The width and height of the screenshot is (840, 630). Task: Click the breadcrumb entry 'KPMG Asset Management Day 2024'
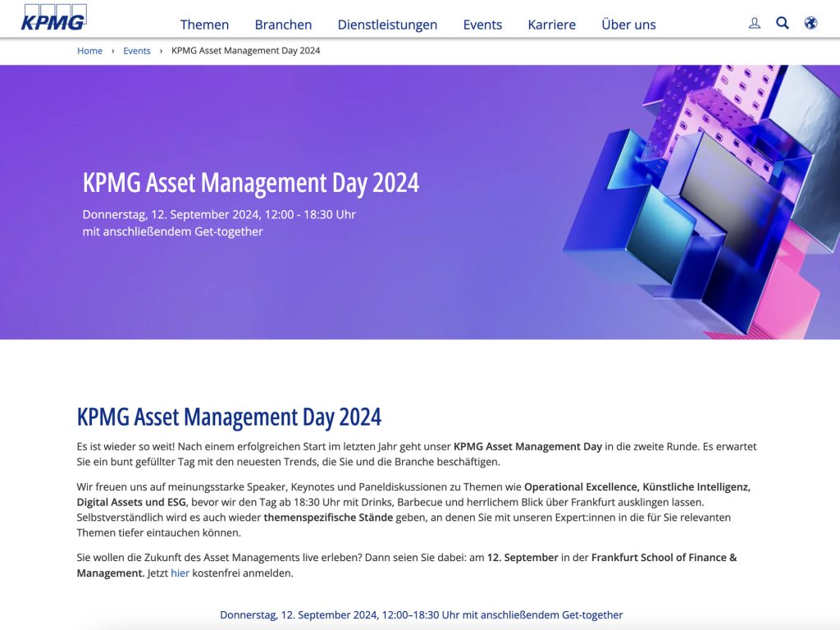coord(244,51)
